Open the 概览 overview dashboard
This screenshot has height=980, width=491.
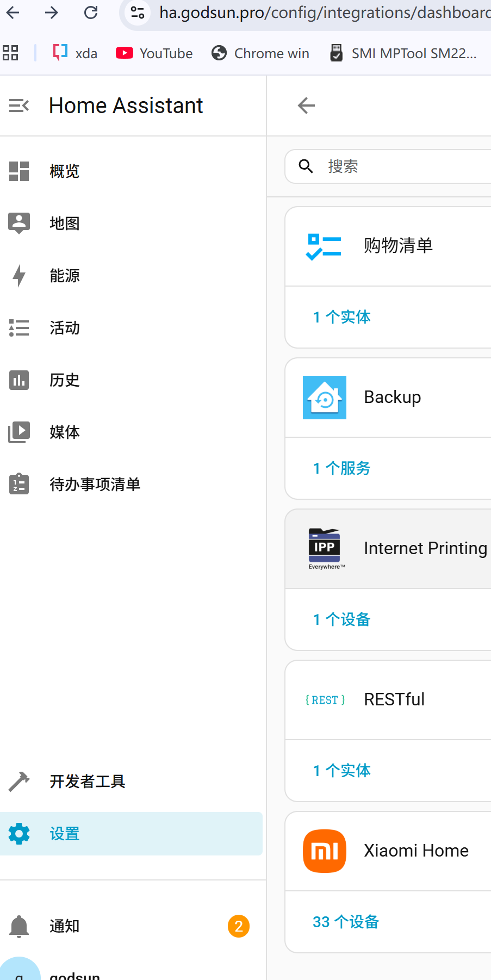64,171
